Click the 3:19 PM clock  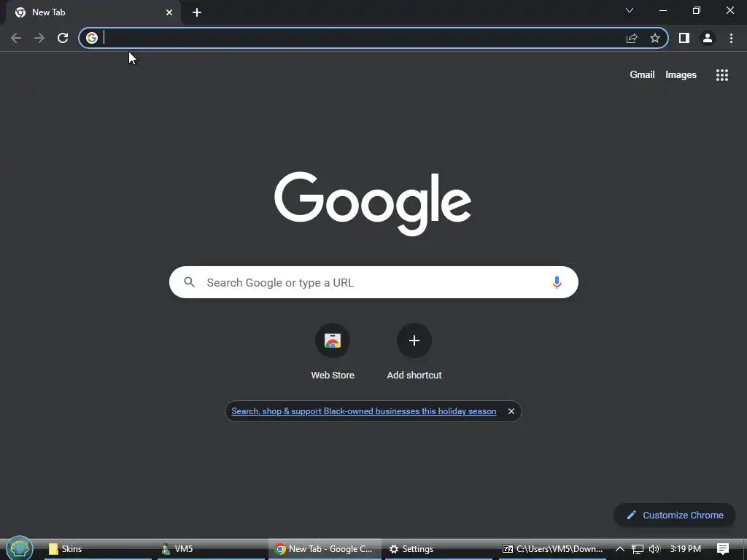point(685,549)
